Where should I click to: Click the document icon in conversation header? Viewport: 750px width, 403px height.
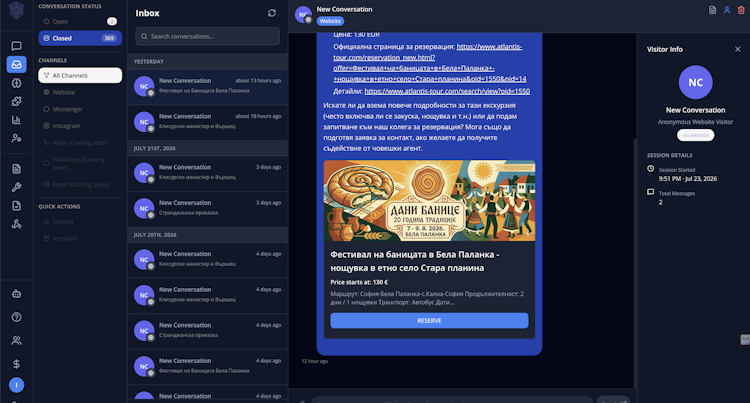pos(712,10)
